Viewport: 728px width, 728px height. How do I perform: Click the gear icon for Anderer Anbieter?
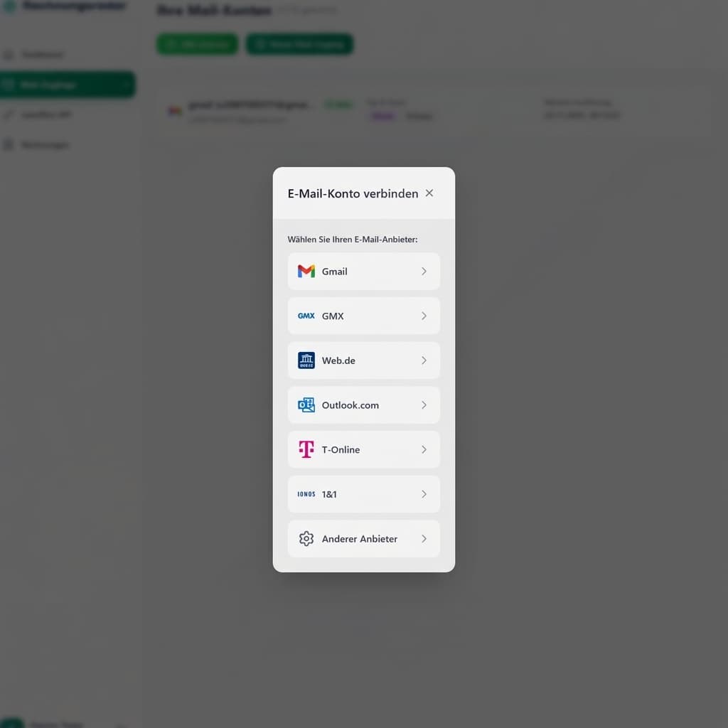pyautogui.click(x=306, y=539)
